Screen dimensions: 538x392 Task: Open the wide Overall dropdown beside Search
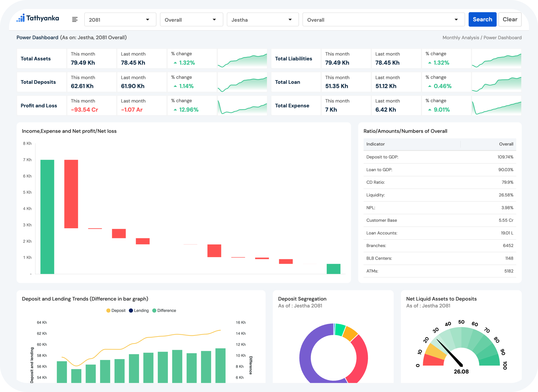coord(383,20)
